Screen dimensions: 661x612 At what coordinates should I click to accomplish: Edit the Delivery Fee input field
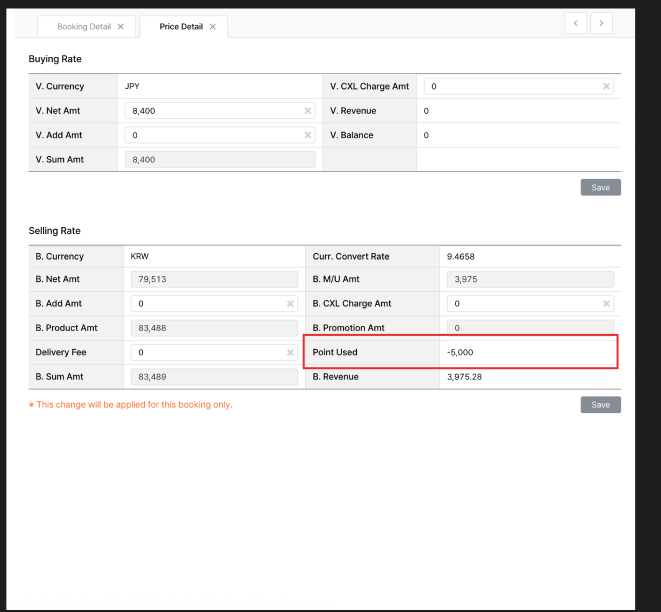tap(214, 352)
